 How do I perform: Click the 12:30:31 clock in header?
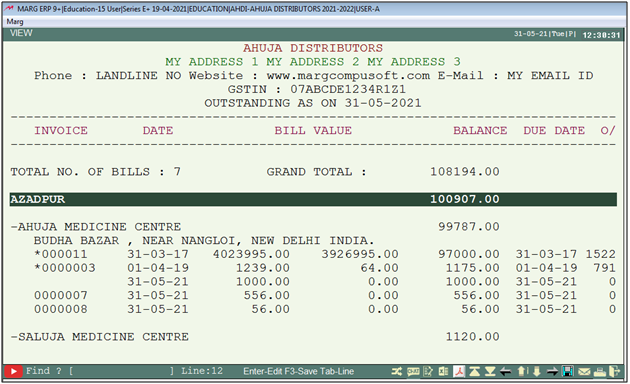coord(601,35)
